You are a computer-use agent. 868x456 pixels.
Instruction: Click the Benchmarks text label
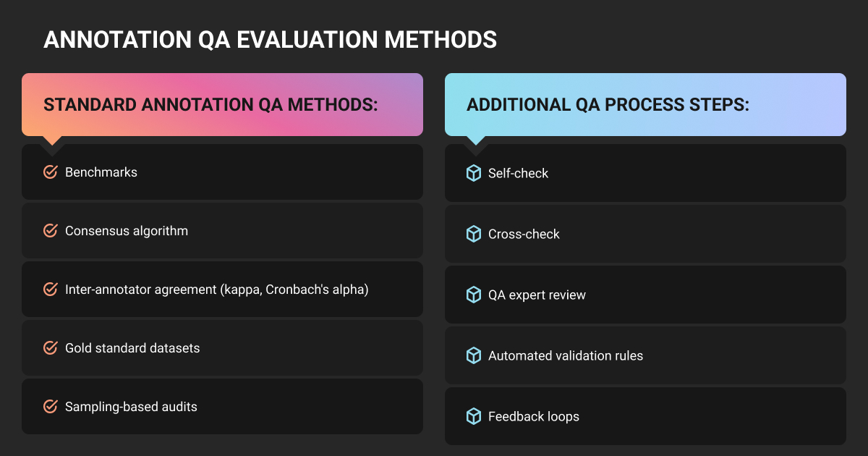[101, 172]
